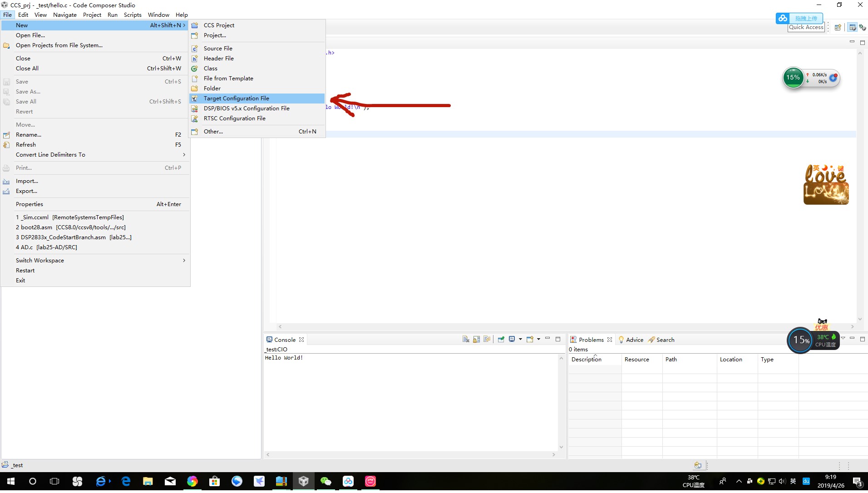Toggle Word Wrap in the Console

coord(487,339)
